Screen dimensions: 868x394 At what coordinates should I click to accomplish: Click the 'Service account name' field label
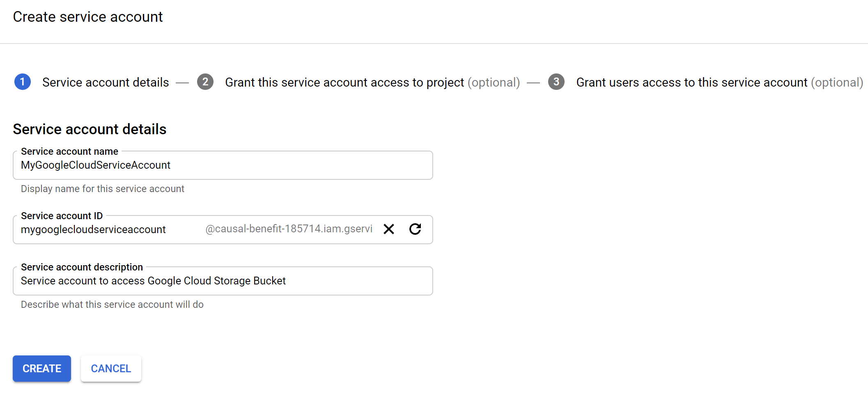pyautogui.click(x=69, y=151)
